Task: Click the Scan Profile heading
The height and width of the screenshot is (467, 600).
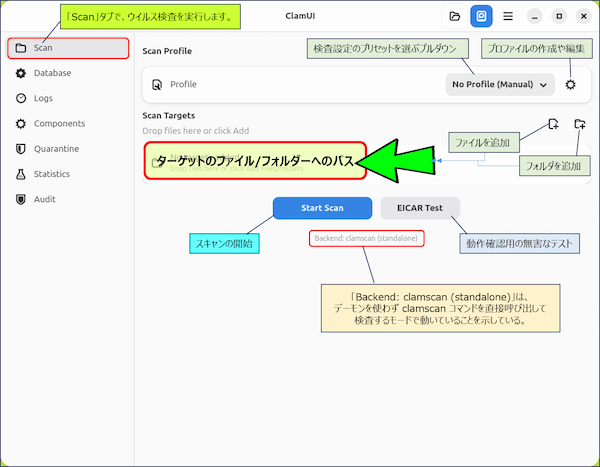Action: click(167, 51)
